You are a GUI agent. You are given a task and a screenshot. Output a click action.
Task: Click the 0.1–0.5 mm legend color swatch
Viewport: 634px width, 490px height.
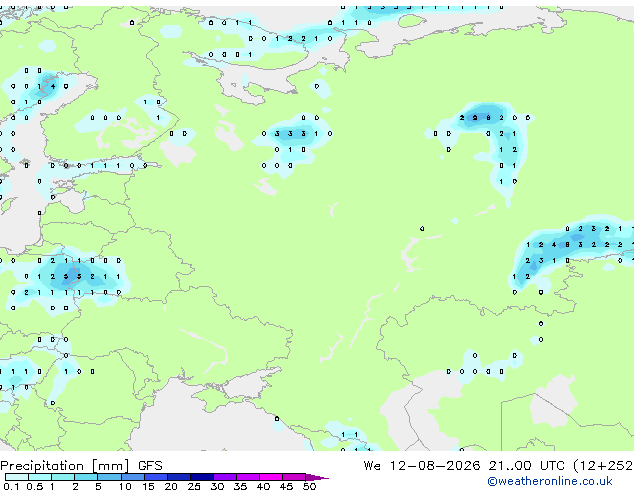click(x=17, y=477)
